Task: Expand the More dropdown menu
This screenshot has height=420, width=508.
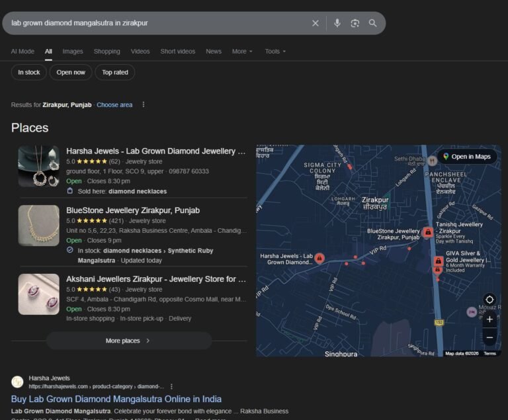Action: coord(242,51)
